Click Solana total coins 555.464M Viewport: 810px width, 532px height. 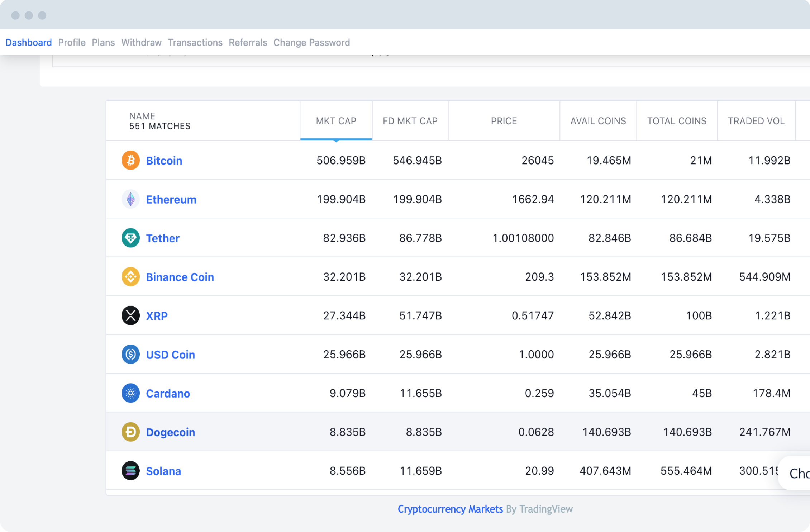[686, 471]
